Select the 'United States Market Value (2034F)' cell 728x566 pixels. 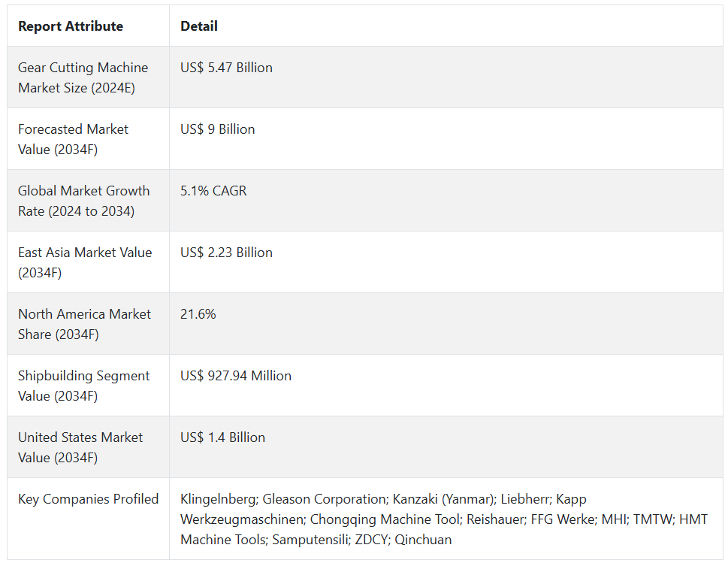point(80,447)
